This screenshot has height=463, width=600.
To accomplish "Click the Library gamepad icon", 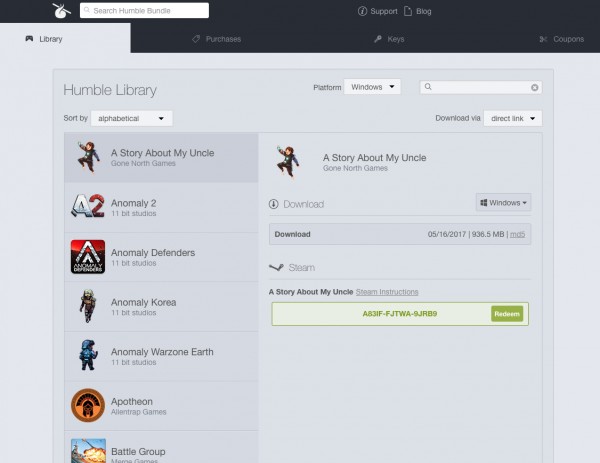I will (29, 39).
